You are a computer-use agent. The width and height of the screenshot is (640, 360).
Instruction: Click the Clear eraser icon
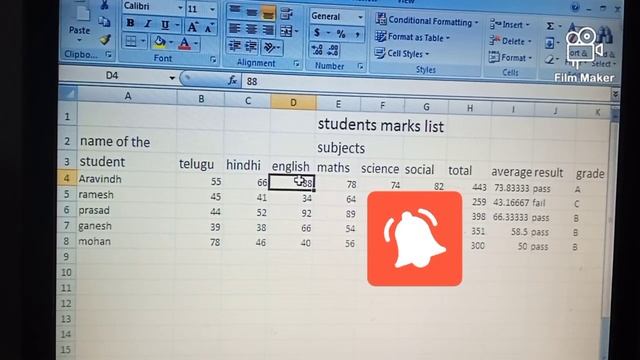pos(550,60)
